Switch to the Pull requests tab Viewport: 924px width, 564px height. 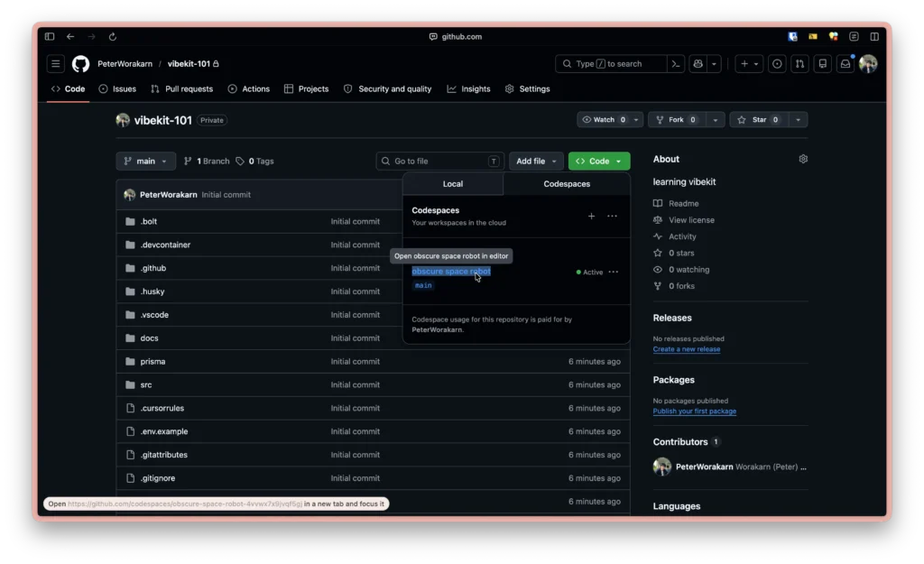point(181,89)
